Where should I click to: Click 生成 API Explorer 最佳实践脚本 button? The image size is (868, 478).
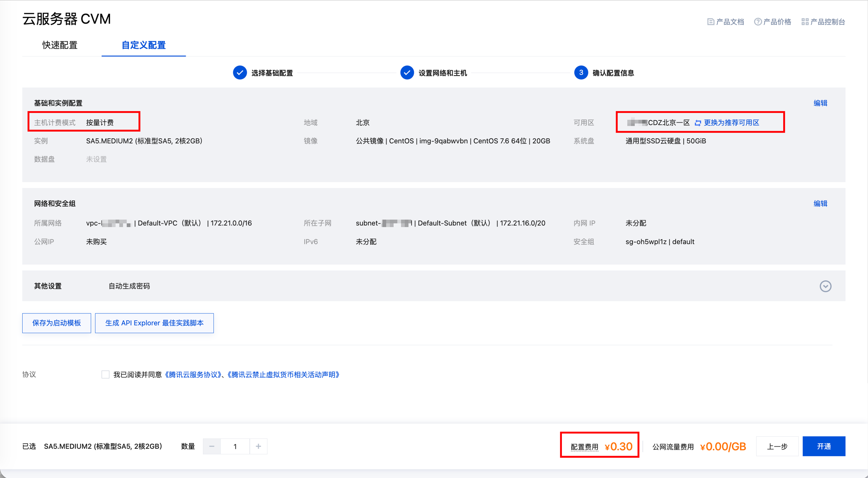(154, 323)
